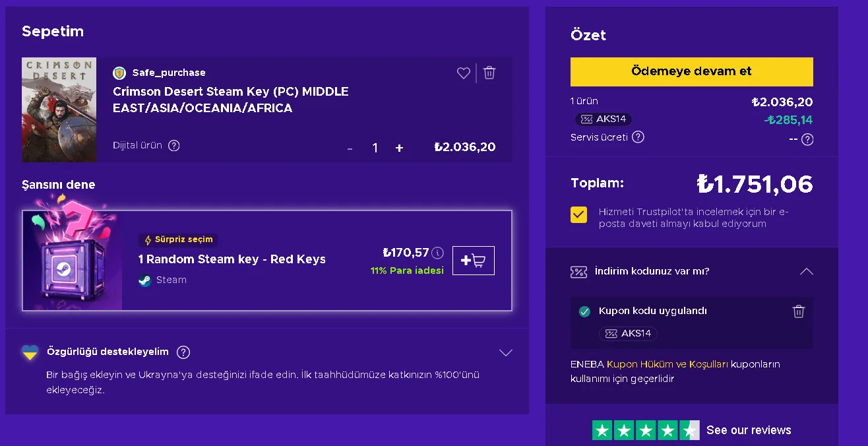
Task: Click the help icon beside service fee dashes
Action: [807, 139]
